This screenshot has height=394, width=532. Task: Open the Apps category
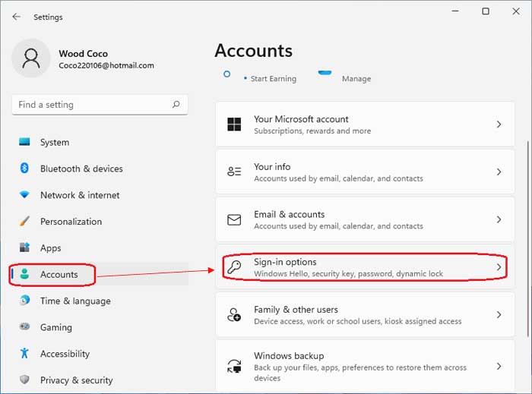tap(100, 247)
